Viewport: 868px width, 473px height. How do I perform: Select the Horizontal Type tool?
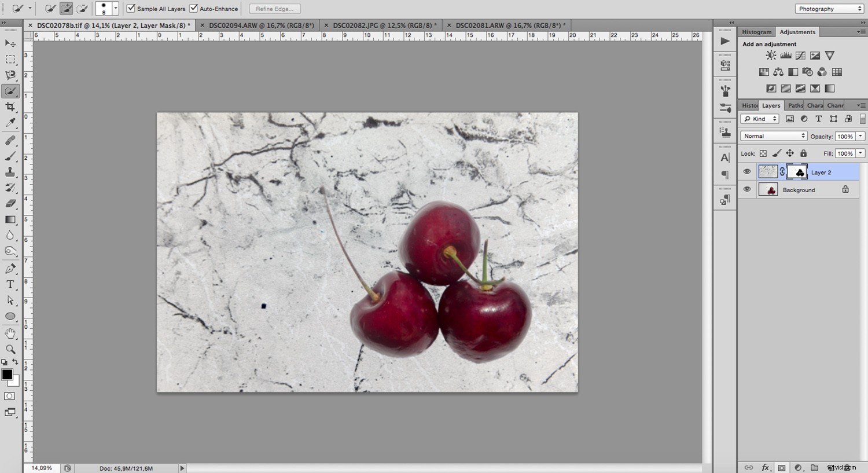pos(10,284)
